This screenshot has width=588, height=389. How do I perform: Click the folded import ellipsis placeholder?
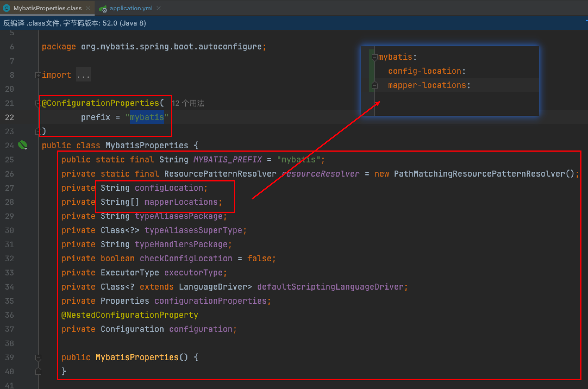[83, 75]
